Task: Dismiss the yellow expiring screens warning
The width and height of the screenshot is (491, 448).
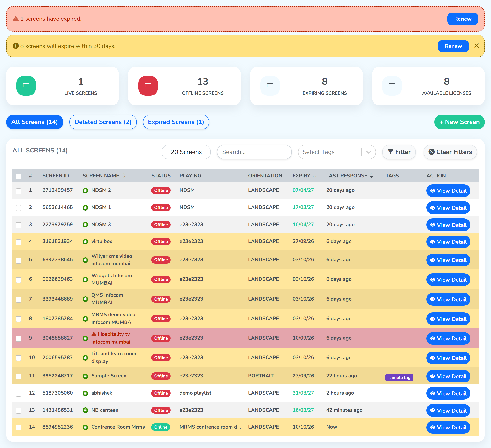Action: (477, 46)
